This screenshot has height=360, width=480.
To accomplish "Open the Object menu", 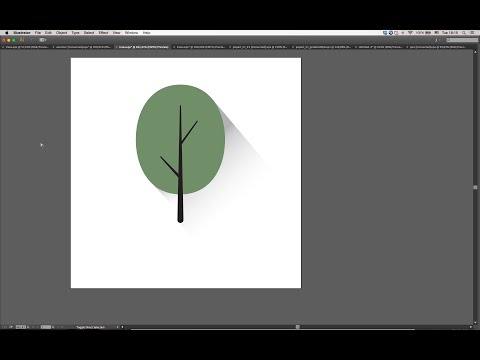I will click(61, 33).
